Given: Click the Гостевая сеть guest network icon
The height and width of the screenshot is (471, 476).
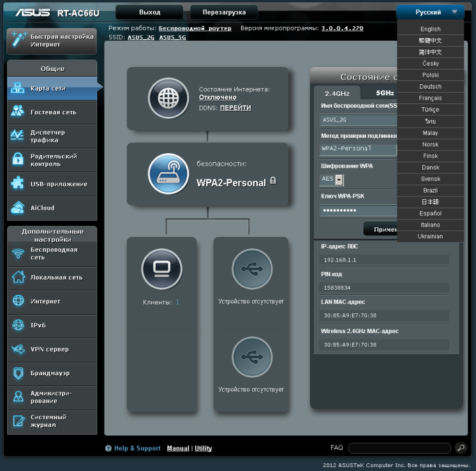Looking at the screenshot, I should pyautogui.click(x=17, y=111).
